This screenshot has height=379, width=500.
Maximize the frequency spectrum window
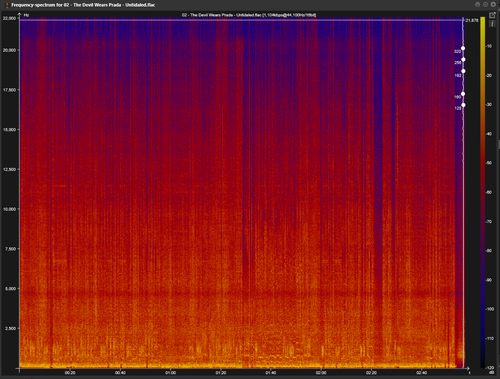[x=485, y=5]
